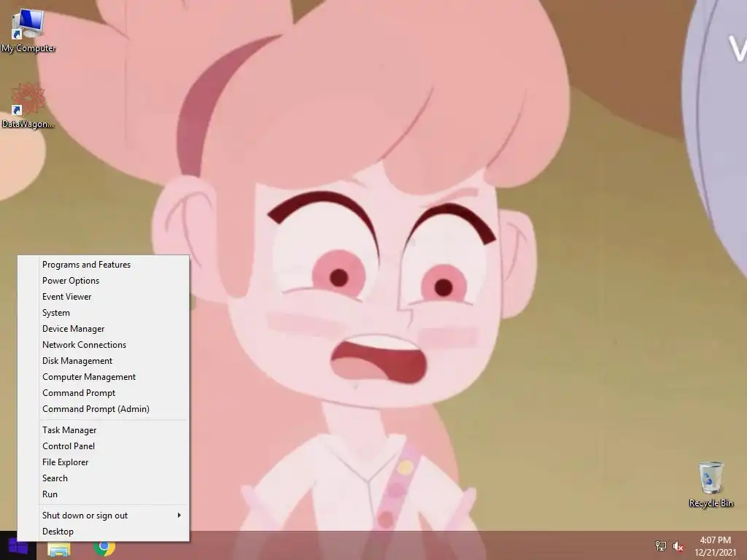Launch Disk Management
Image resolution: width=747 pixels, height=560 pixels.
[104, 361]
